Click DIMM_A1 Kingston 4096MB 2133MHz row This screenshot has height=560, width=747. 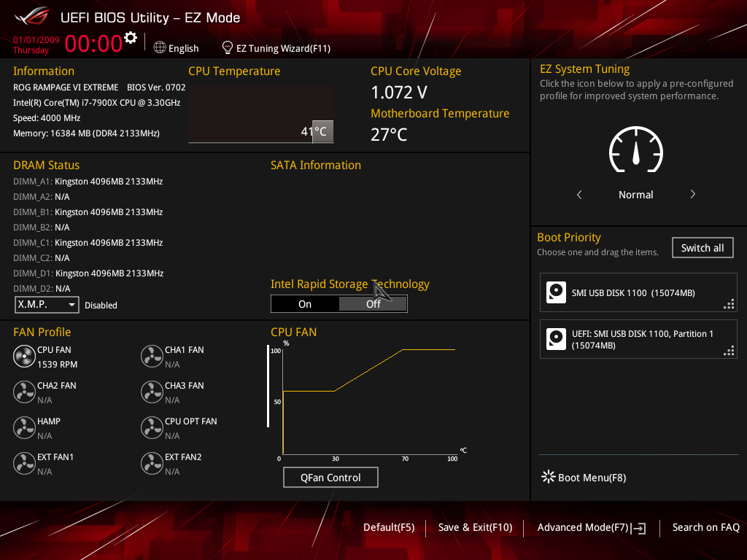[x=88, y=182]
